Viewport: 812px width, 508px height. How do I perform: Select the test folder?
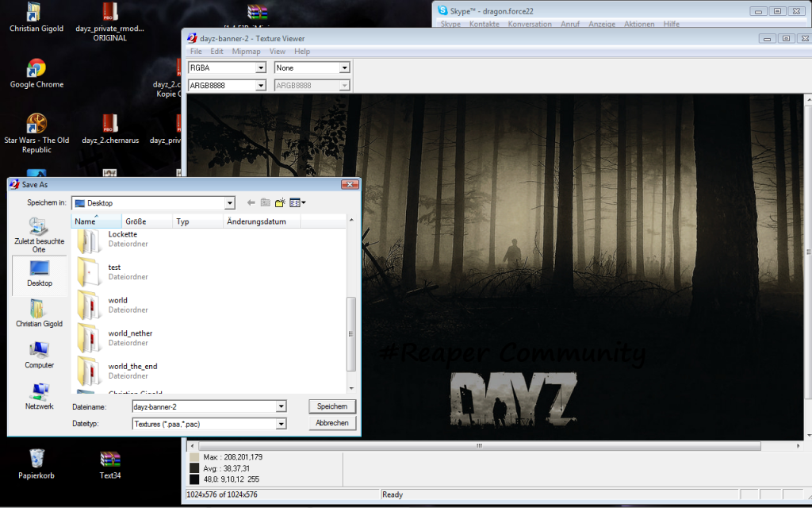(113, 271)
